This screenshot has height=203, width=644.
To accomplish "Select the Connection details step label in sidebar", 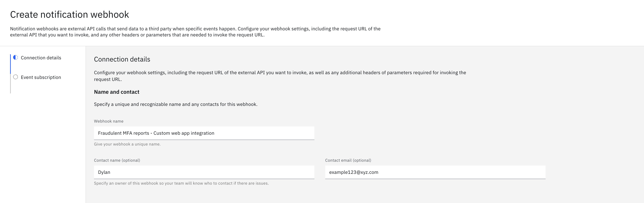I will point(41,57).
